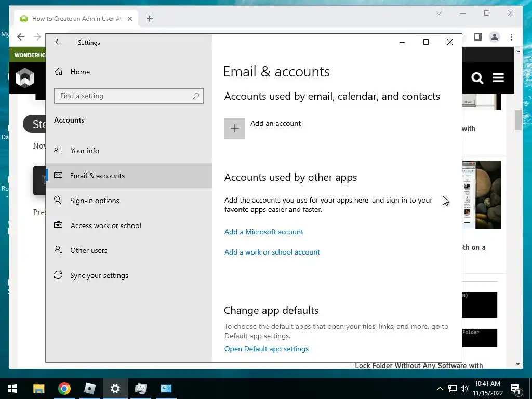Open Roblox from the taskbar
This screenshot has height=399, width=532.
[x=89, y=389]
